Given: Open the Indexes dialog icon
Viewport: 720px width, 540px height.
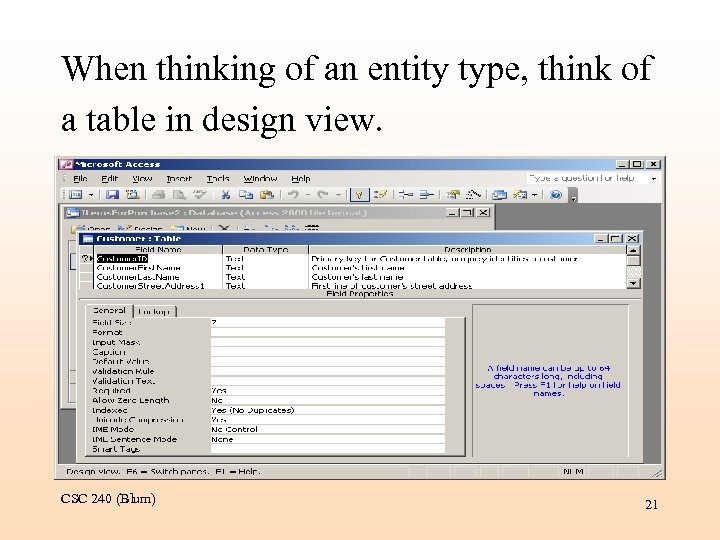Looking at the screenshot, I should [x=380, y=195].
